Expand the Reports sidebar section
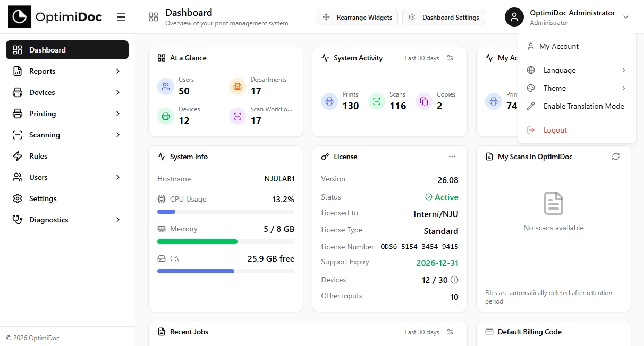This screenshot has width=644, height=346. pos(118,71)
